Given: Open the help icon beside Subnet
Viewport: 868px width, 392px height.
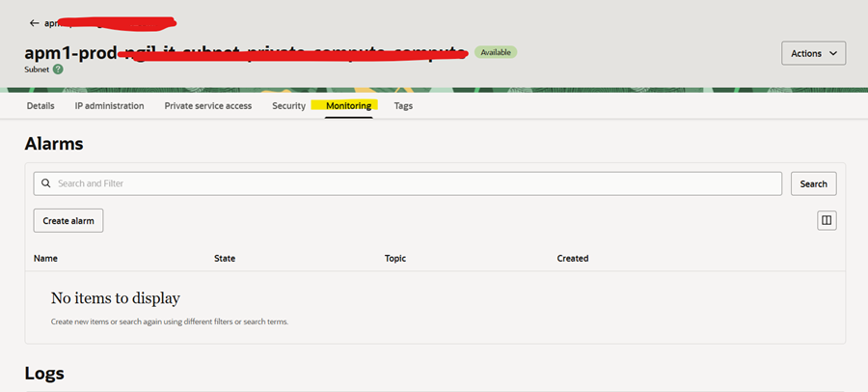Looking at the screenshot, I should [58, 70].
